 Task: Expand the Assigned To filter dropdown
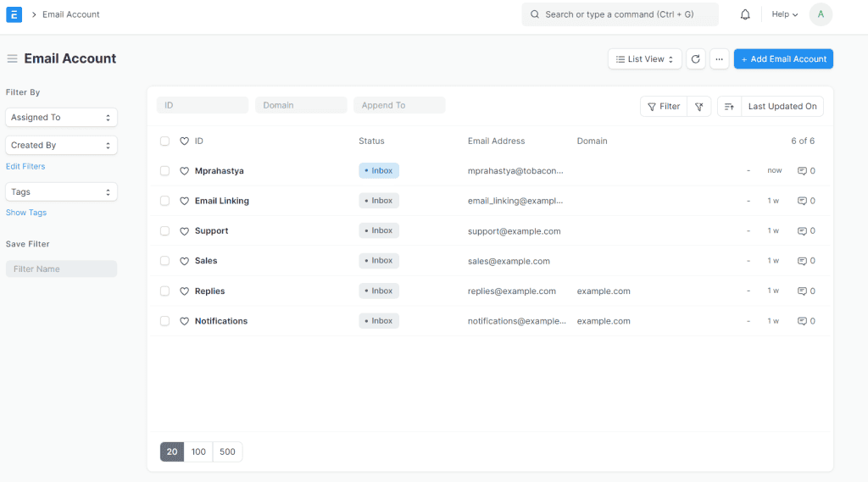coord(61,118)
